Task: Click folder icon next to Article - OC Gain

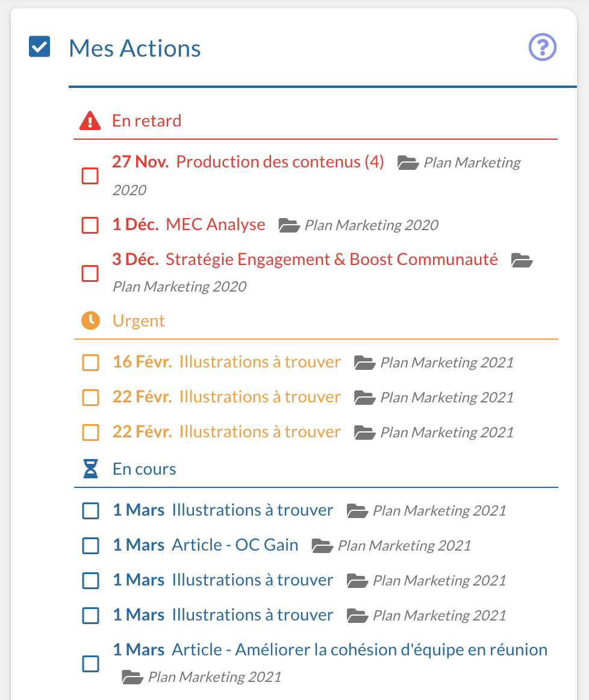Action: coord(322,546)
